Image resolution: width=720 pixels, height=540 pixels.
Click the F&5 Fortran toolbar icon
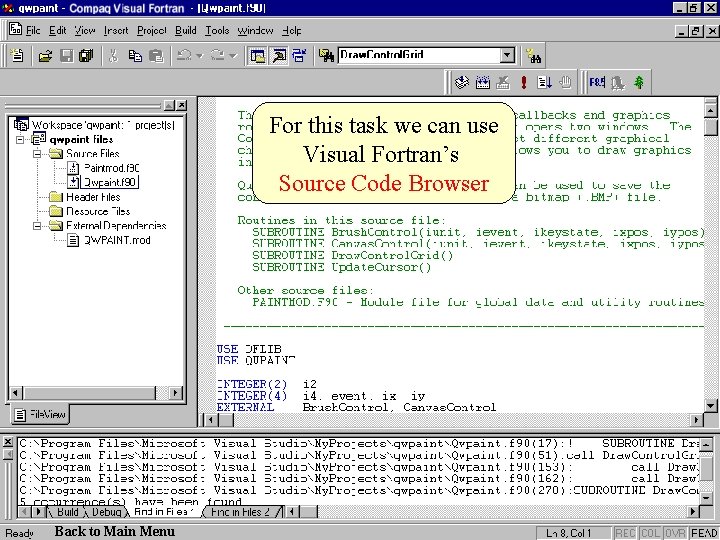coord(597,83)
